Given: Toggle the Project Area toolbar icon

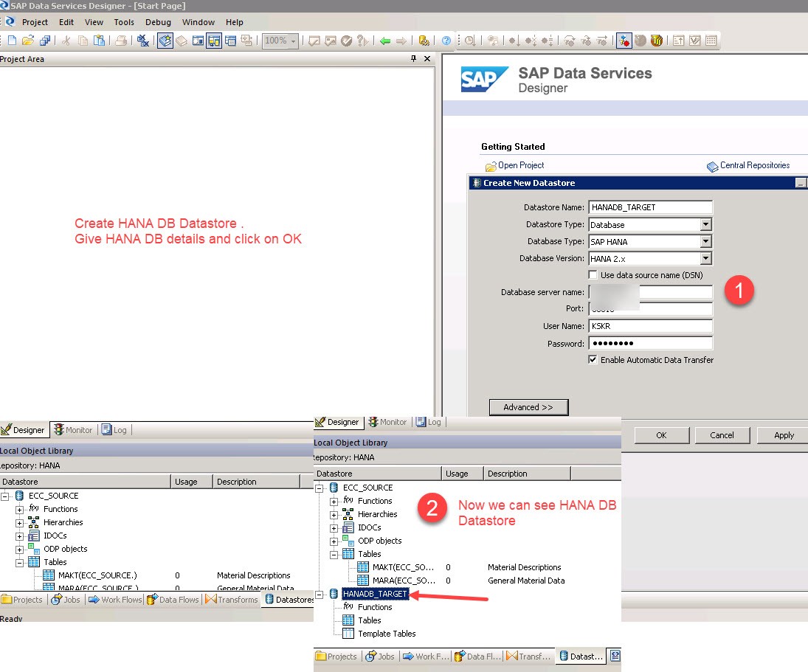Looking at the screenshot, I should click(x=214, y=41).
